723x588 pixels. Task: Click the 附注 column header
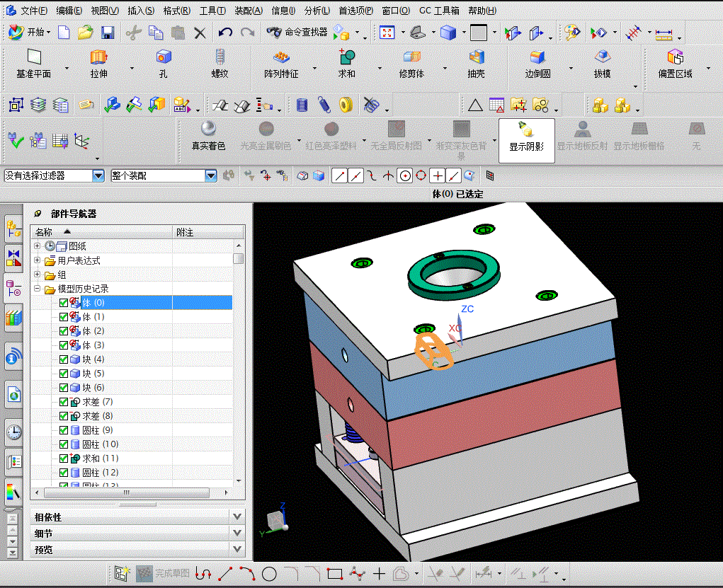pyautogui.click(x=208, y=232)
